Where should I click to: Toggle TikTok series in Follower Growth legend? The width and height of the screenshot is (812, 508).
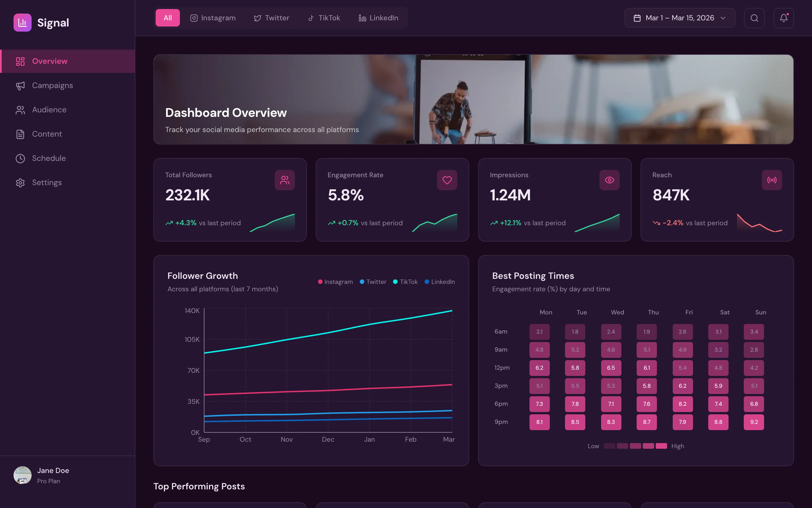(x=405, y=282)
